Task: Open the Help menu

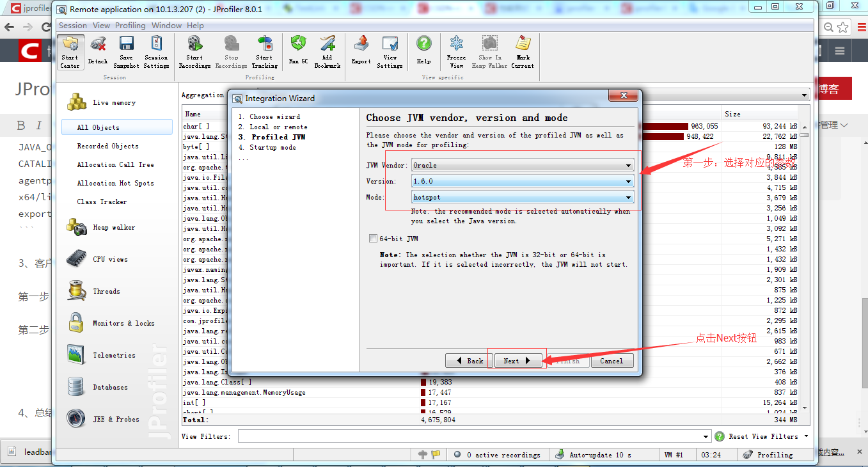Action: tap(195, 26)
